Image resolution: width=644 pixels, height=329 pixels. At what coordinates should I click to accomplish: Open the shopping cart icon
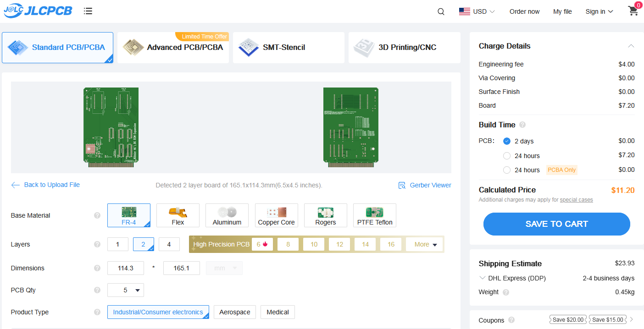[633, 11]
